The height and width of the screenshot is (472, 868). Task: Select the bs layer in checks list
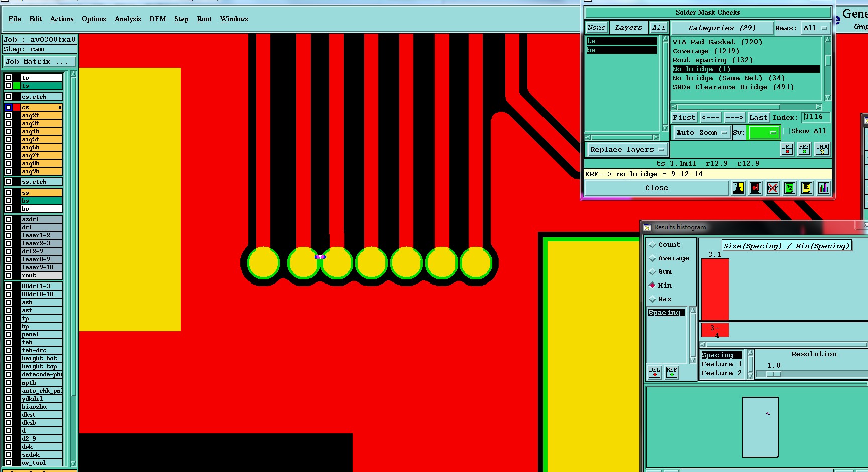tap(621, 50)
